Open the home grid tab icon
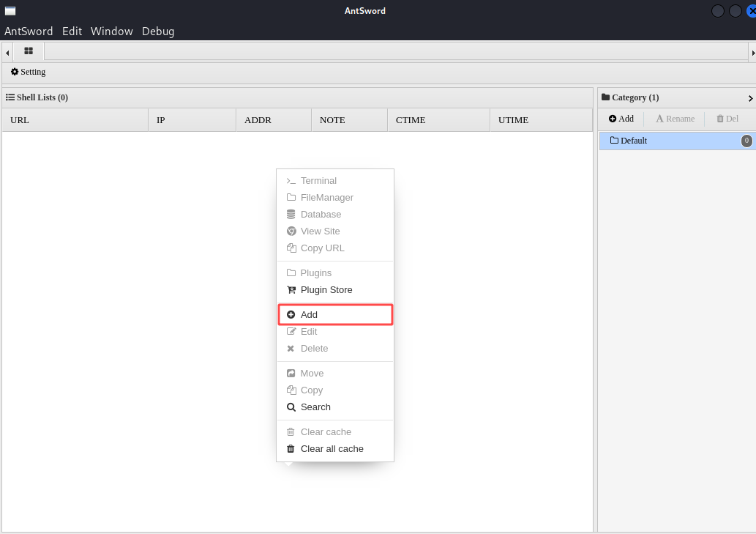 (x=29, y=51)
